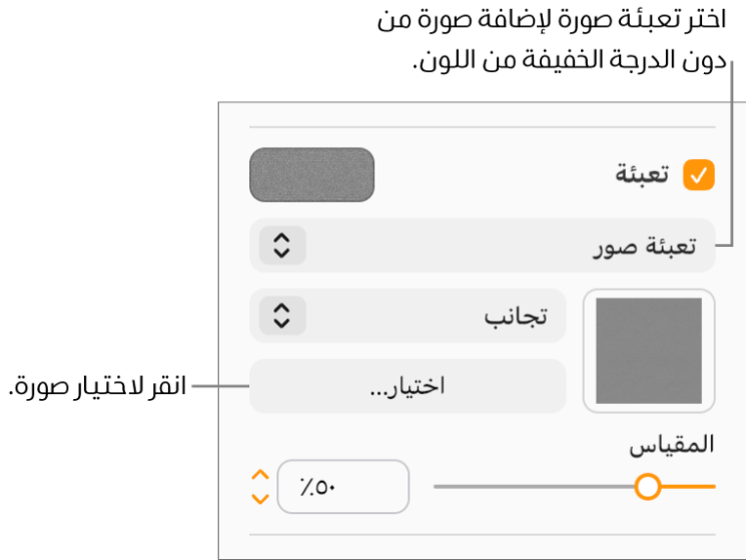Click the chevron arrows beside تجانب

[281, 316]
